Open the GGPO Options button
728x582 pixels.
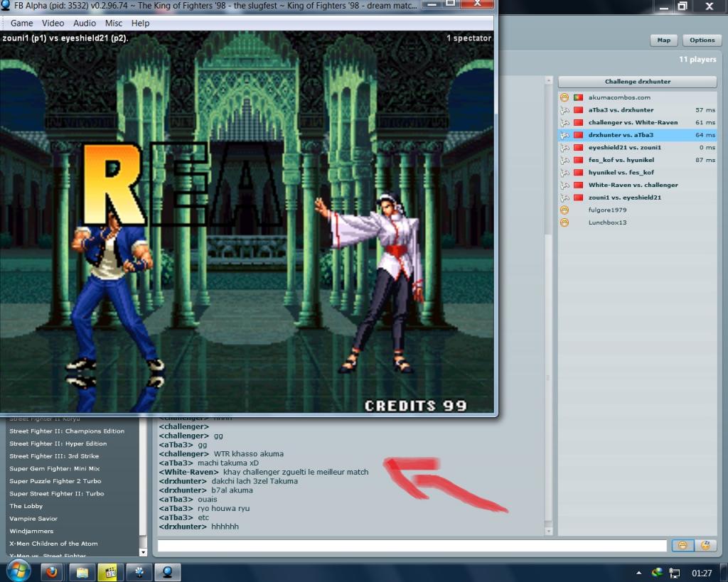[x=702, y=41]
